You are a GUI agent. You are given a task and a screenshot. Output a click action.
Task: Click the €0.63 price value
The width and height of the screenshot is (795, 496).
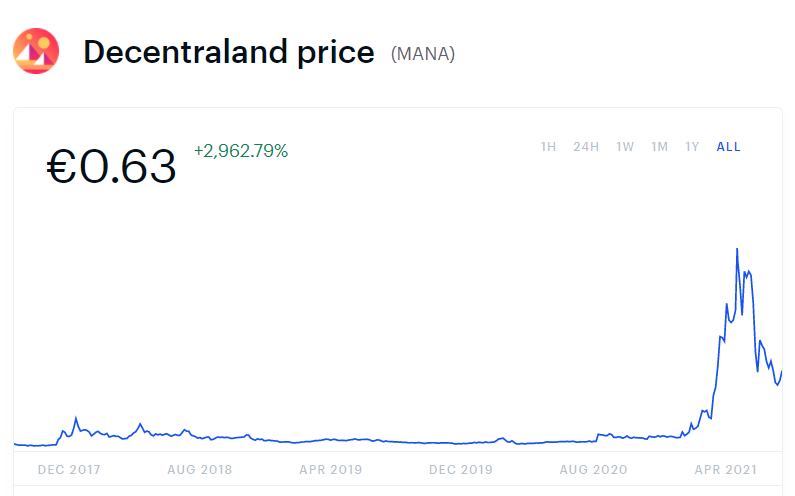click(111, 167)
